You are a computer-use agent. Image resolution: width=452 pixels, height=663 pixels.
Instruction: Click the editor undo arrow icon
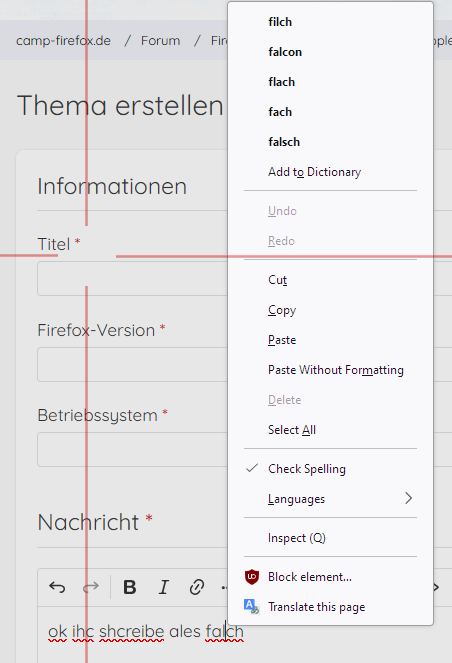(57, 587)
